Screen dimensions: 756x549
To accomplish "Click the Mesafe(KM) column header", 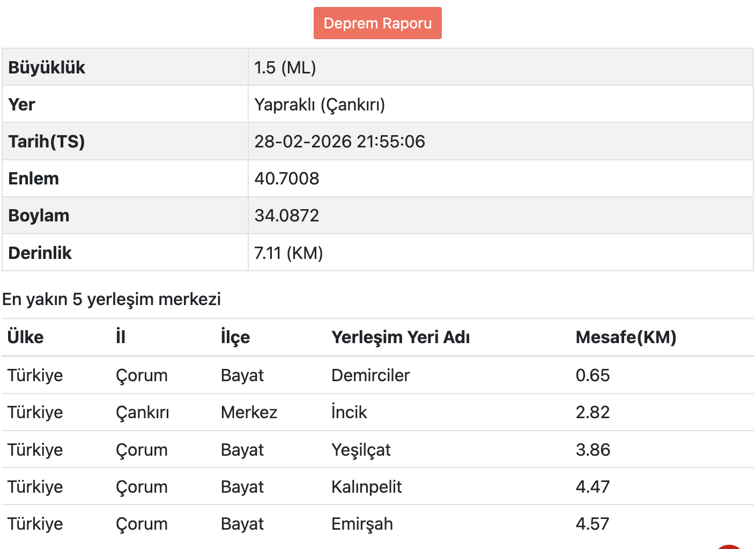I will click(626, 337).
